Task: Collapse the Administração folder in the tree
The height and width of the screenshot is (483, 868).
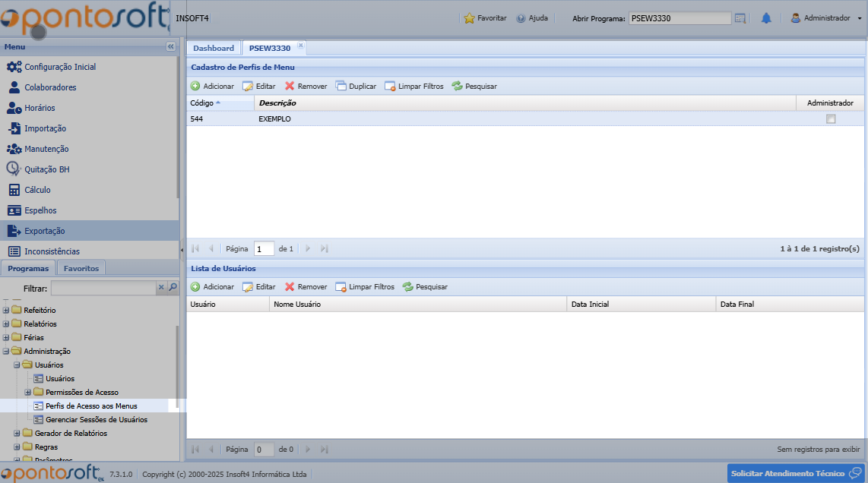Action: [6, 352]
